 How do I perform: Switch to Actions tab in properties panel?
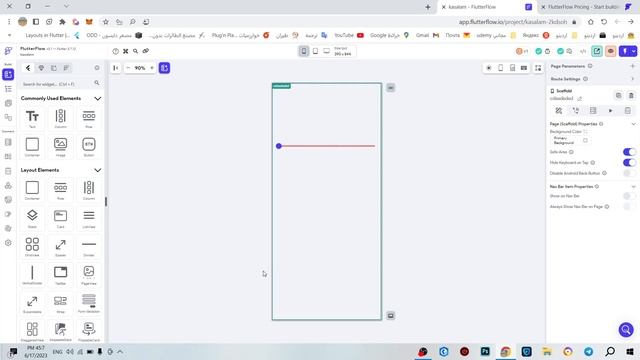(576, 111)
